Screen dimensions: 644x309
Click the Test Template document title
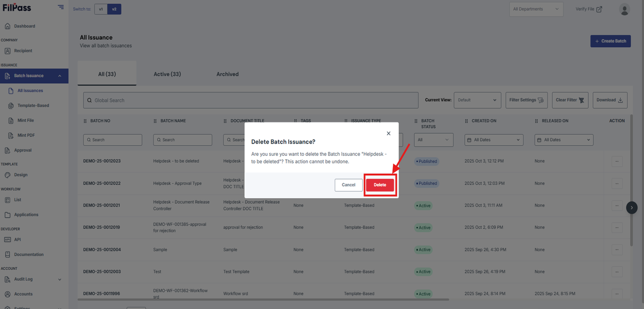click(236, 271)
